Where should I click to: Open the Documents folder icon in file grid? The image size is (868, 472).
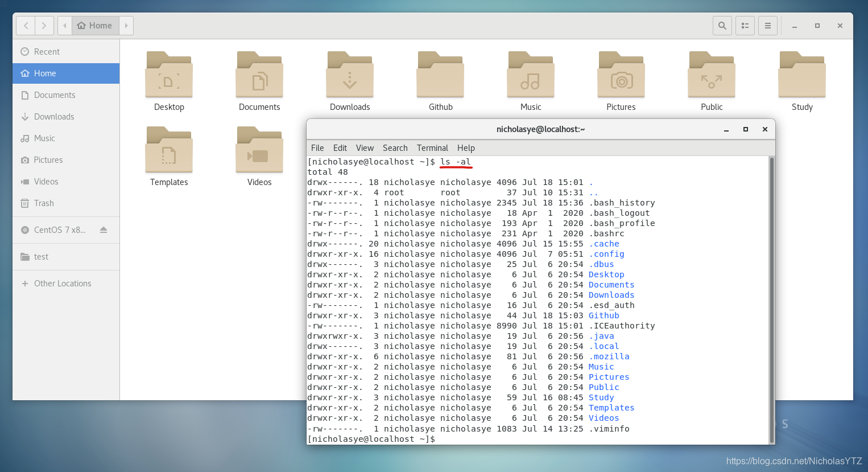[259, 75]
